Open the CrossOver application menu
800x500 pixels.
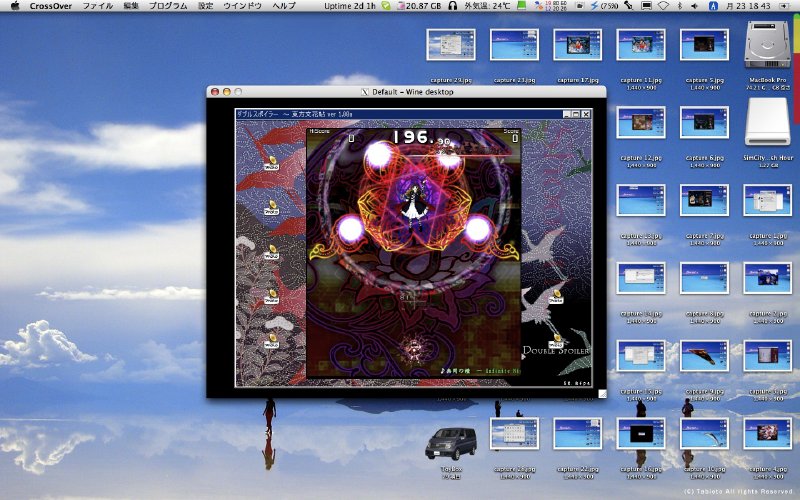tap(51, 6)
